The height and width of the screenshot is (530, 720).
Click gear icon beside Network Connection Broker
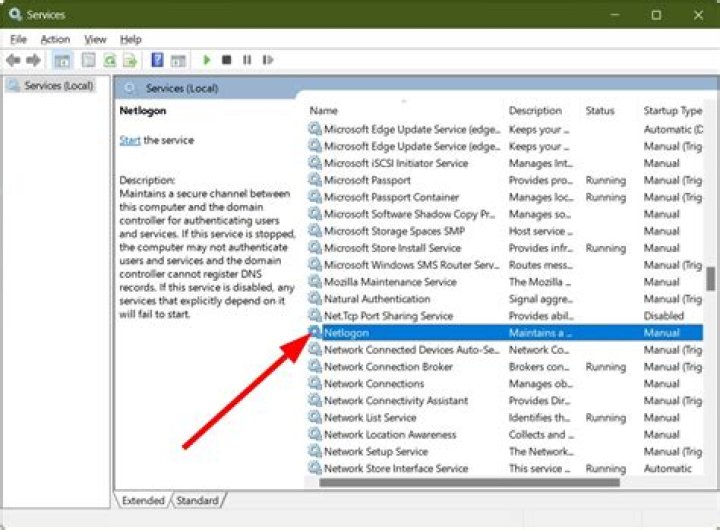[315, 366]
